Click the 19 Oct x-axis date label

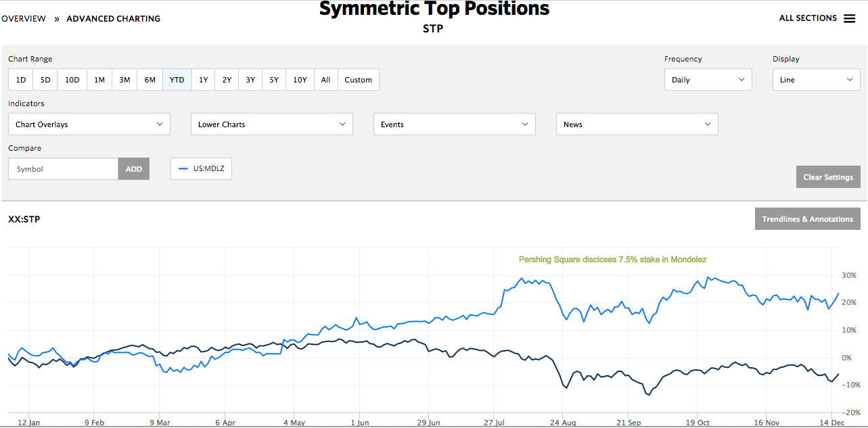coord(697,423)
